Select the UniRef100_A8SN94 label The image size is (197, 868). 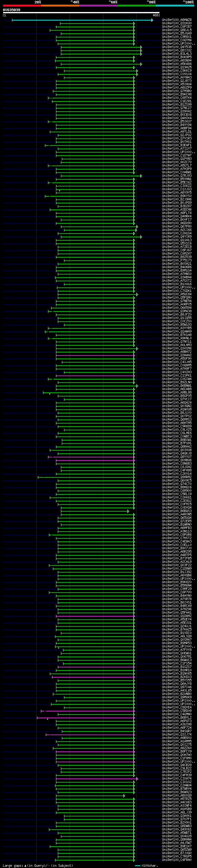177,61
